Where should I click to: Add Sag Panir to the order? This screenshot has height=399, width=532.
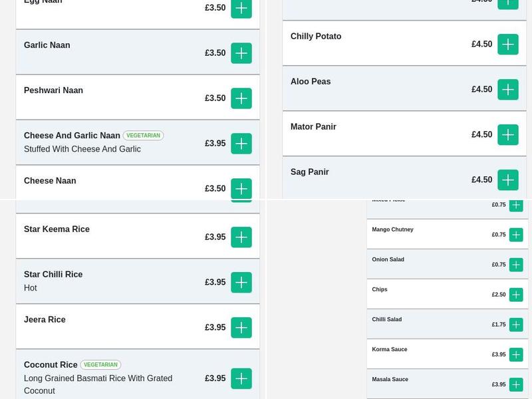[508, 180]
